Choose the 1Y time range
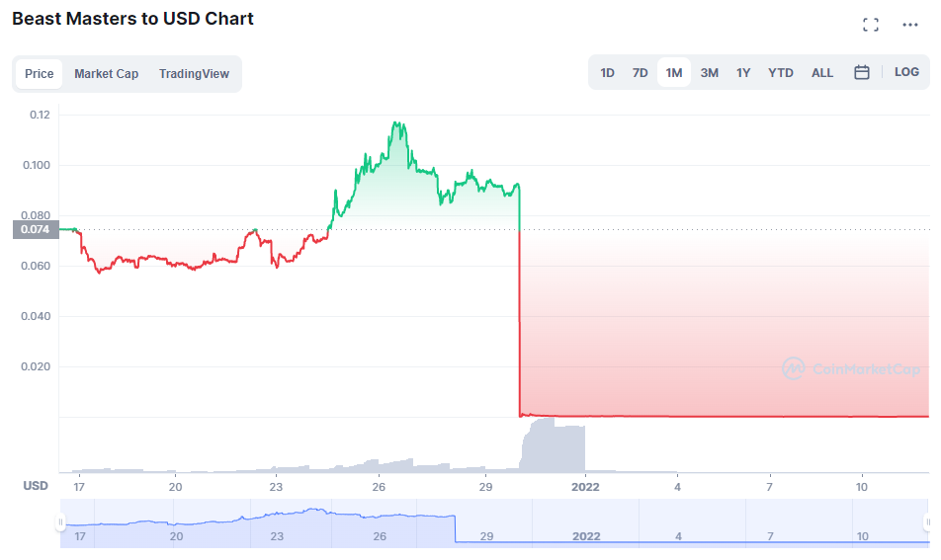941x560 pixels. pos(743,72)
